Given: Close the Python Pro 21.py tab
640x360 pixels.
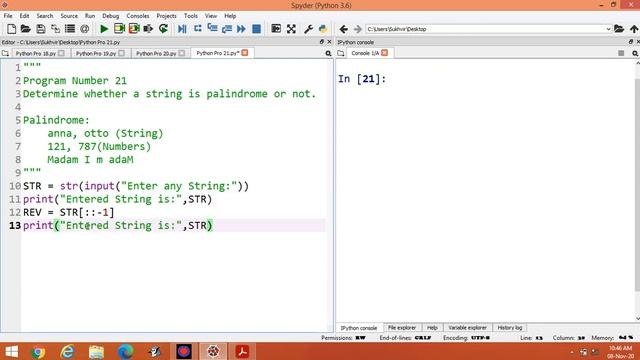Looking at the screenshot, I should 244,53.
